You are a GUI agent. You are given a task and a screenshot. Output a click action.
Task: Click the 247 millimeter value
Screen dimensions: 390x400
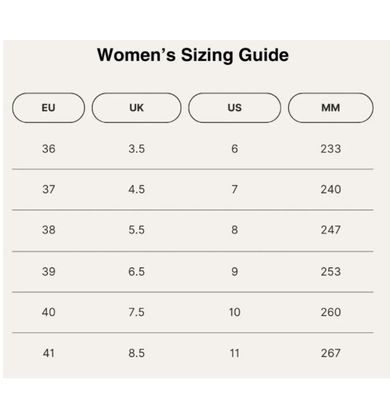[331, 230]
